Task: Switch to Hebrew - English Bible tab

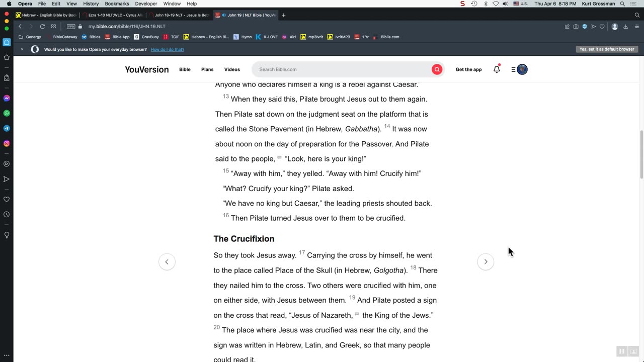Action: click(x=46, y=15)
